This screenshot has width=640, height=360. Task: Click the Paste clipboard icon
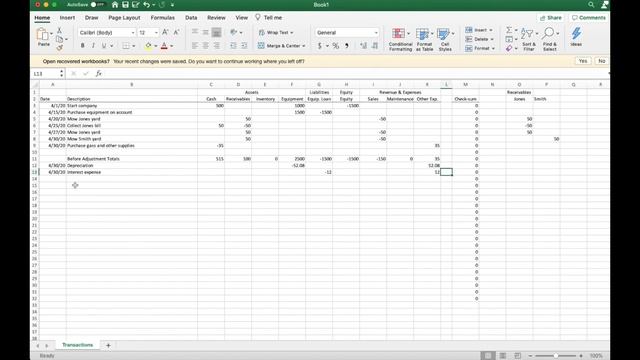tap(42, 34)
